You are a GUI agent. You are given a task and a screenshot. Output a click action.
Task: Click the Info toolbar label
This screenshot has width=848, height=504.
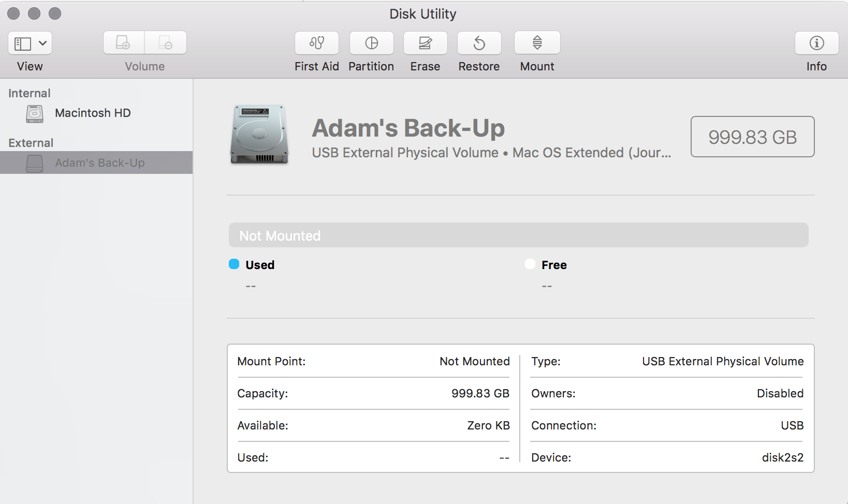point(817,66)
